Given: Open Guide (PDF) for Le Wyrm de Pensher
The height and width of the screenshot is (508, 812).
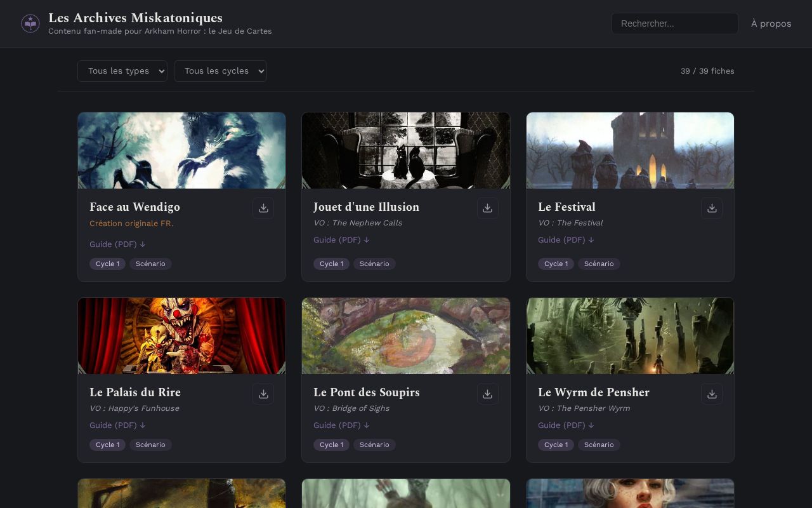Looking at the screenshot, I should coord(566,425).
